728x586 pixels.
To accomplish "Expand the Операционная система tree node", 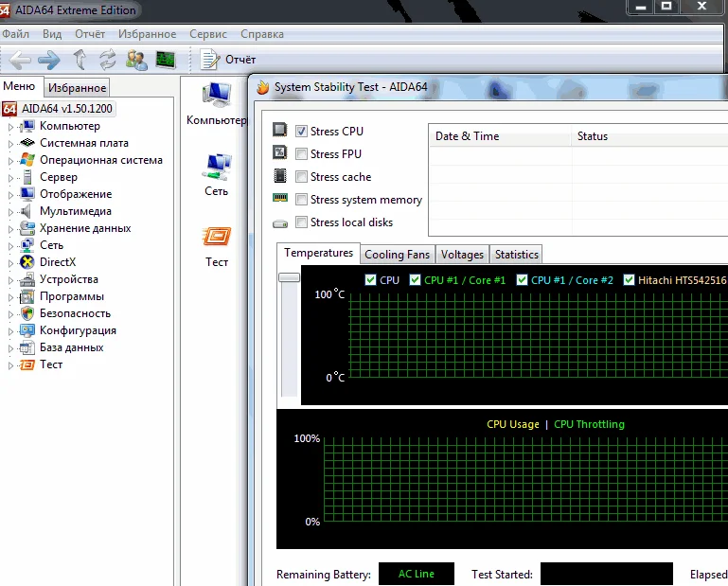I will point(10,161).
